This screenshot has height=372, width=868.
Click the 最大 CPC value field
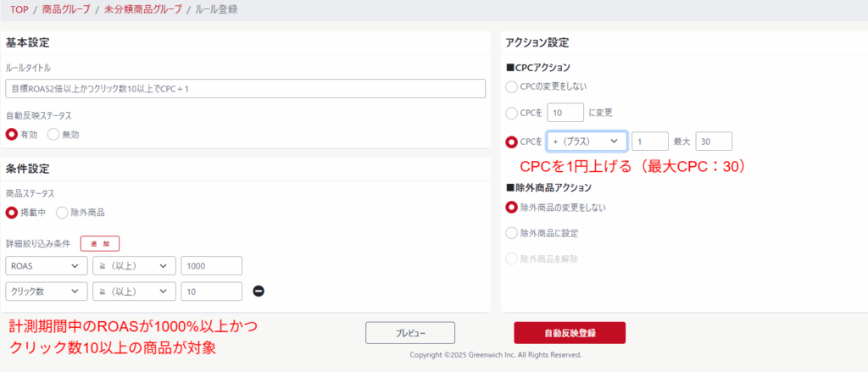coord(713,142)
